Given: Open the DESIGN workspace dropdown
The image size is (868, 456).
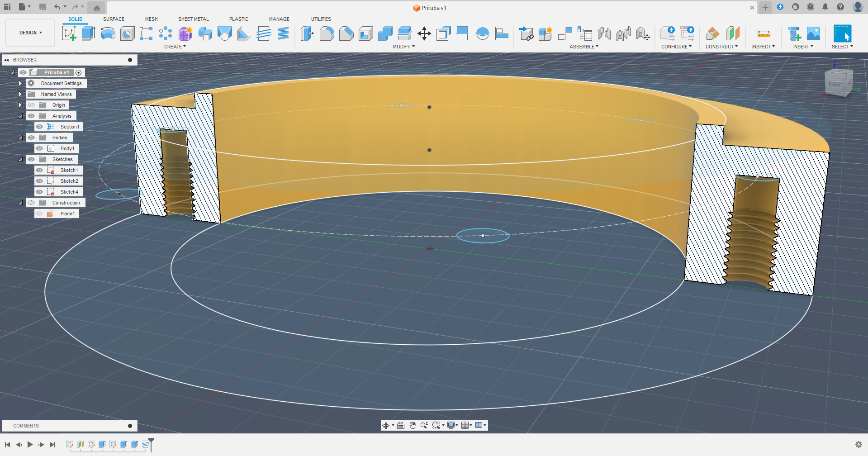Looking at the screenshot, I should tap(30, 33).
